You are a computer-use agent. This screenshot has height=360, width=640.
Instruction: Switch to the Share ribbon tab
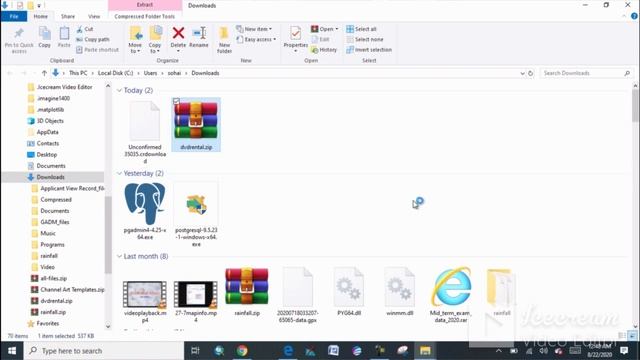(x=68, y=16)
